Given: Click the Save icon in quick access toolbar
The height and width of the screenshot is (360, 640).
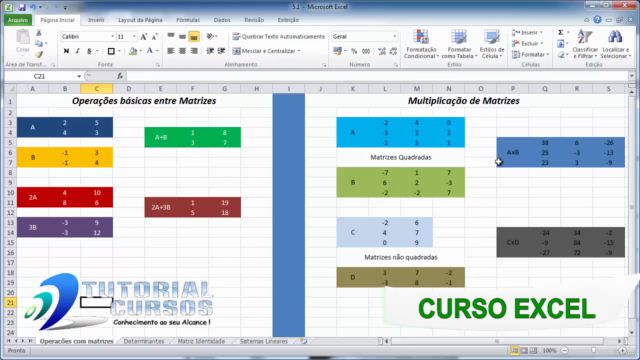Looking at the screenshot, I should click(x=21, y=7).
